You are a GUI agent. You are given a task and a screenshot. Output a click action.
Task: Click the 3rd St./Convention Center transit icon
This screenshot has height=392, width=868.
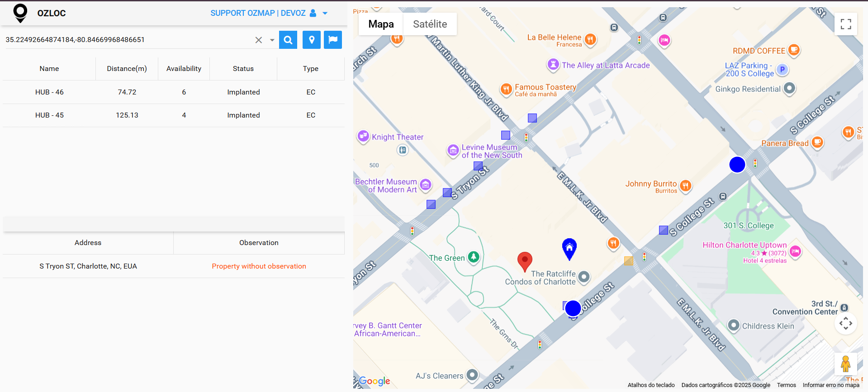point(844,308)
